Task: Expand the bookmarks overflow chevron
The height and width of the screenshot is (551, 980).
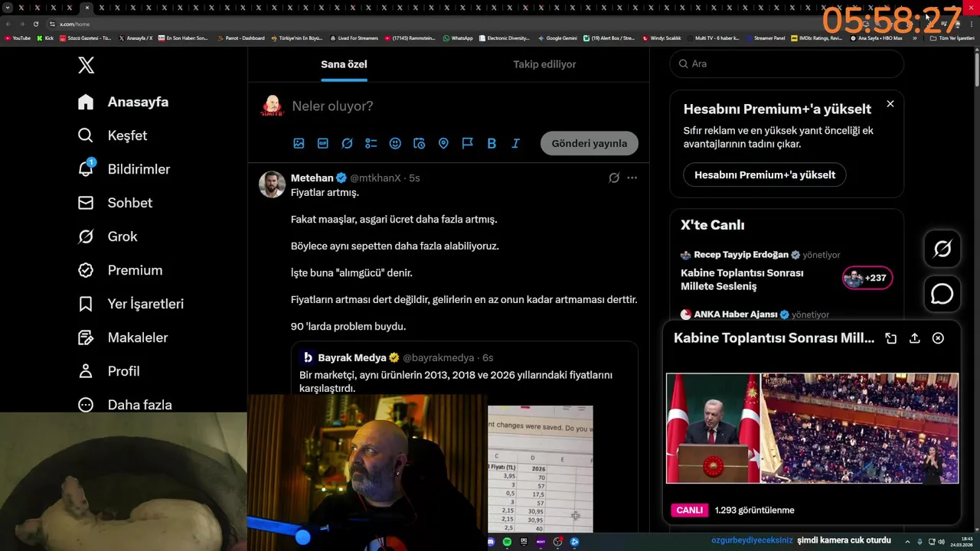Action: [914, 37]
